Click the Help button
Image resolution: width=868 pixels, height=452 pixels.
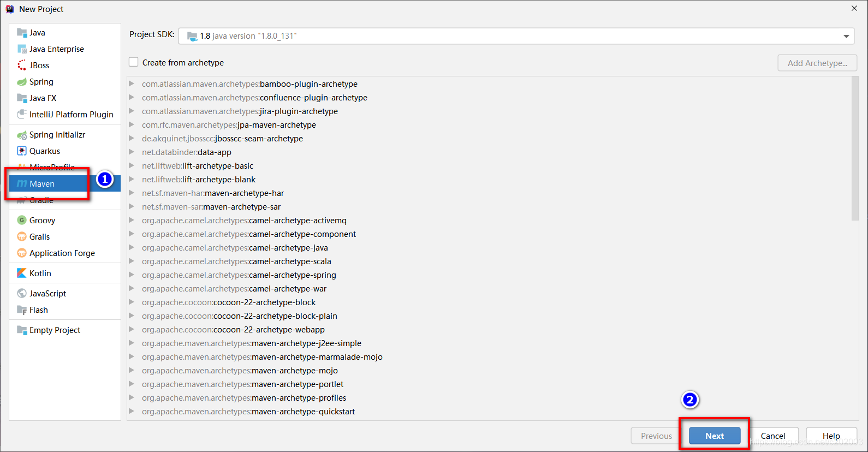pyautogui.click(x=831, y=436)
